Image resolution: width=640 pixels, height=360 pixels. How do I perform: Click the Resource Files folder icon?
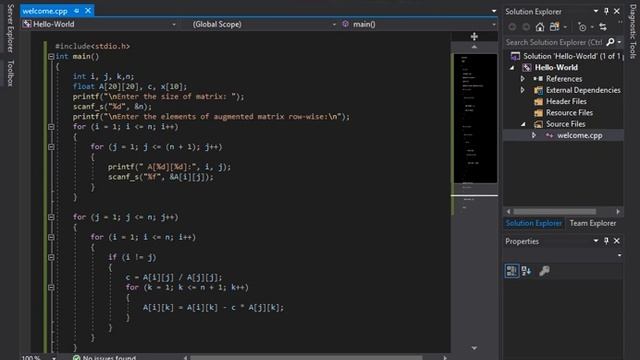538,113
